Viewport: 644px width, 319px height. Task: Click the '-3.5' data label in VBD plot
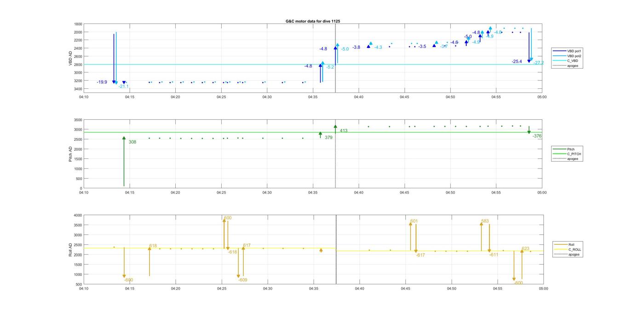(x=422, y=46)
